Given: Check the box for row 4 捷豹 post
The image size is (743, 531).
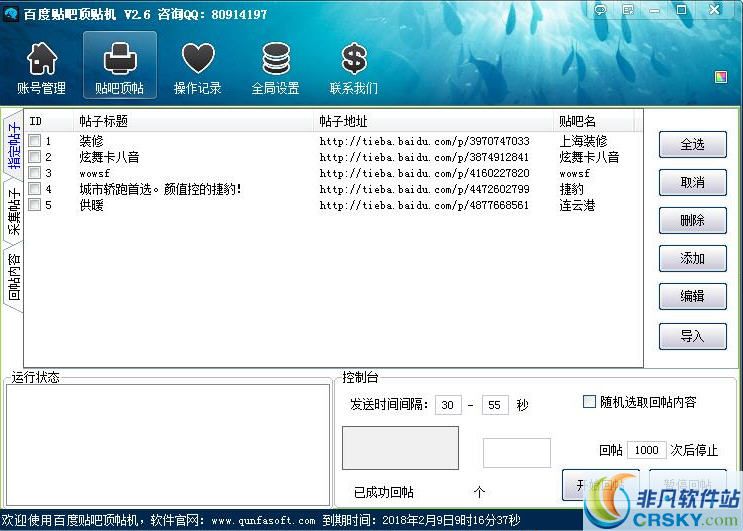Looking at the screenshot, I should click(x=35, y=189).
